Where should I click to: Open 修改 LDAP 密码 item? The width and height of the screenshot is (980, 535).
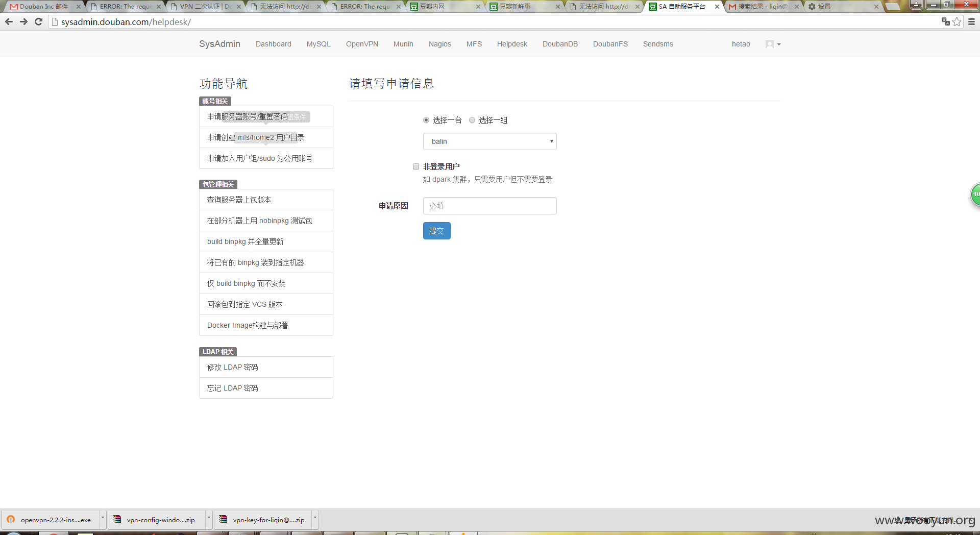266,367
